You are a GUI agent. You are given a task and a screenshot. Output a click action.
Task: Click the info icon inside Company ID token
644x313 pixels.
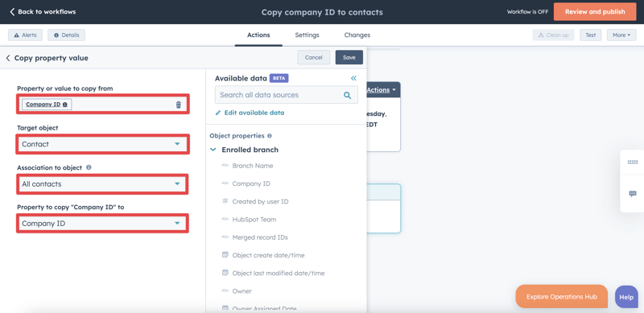(x=65, y=105)
